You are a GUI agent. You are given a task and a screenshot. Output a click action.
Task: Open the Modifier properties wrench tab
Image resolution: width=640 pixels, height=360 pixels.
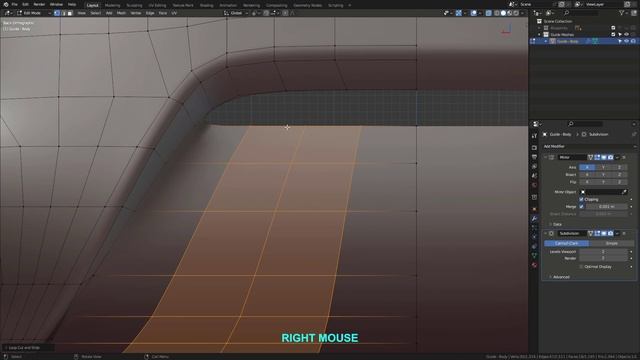(x=534, y=218)
